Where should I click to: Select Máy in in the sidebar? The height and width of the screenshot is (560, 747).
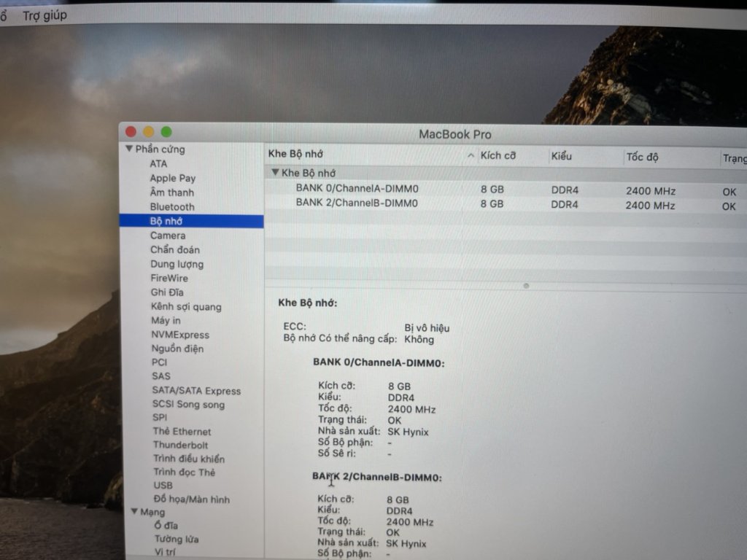pyautogui.click(x=166, y=321)
